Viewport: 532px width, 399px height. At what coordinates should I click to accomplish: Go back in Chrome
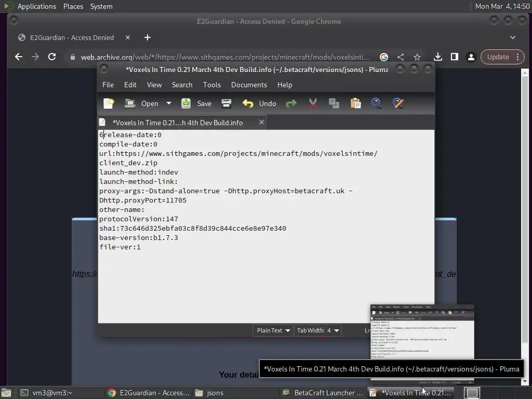(19, 57)
